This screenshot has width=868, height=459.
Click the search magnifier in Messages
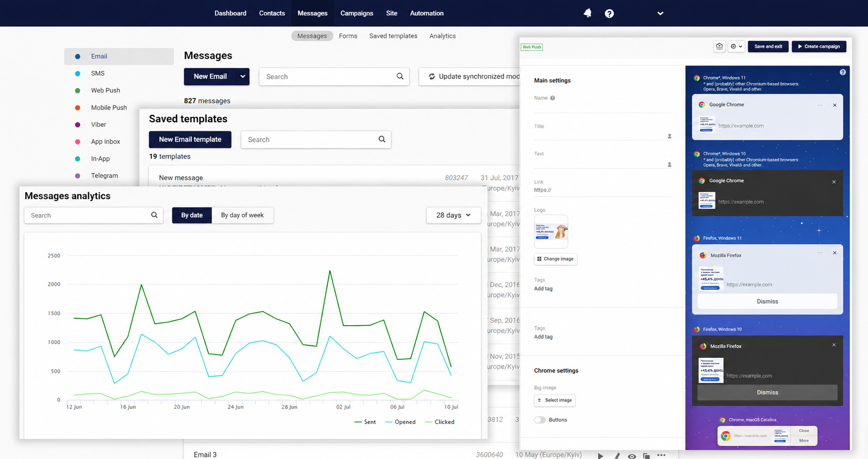pyautogui.click(x=400, y=76)
